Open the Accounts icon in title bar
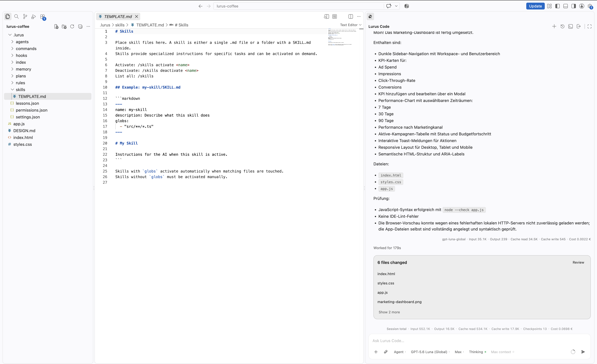The width and height of the screenshot is (597, 364). (581, 6)
